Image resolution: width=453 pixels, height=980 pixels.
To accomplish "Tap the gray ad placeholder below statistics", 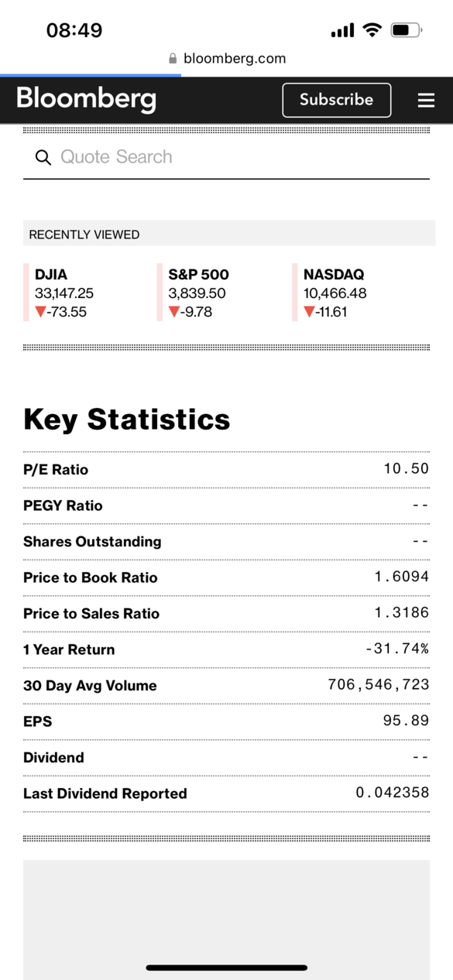I will click(x=226, y=920).
